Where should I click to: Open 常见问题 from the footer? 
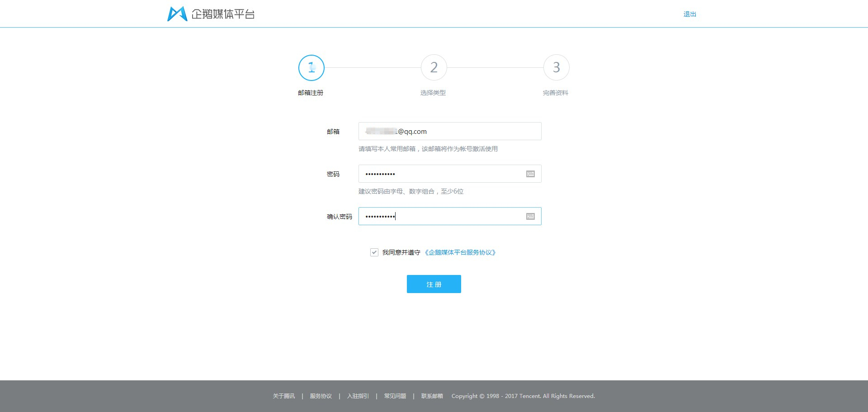pos(394,396)
